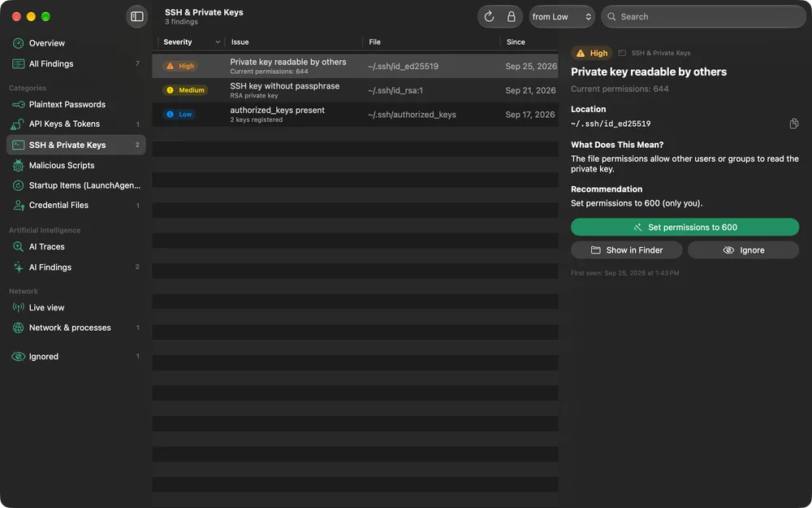Click the All Findings list icon
This screenshot has width=812, height=508.
tap(18, 63)
